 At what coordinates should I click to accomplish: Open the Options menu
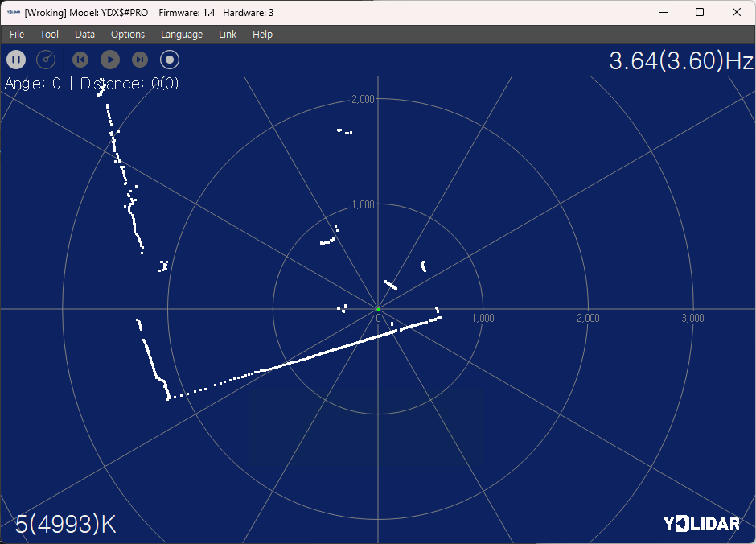(x=128, y=35)
